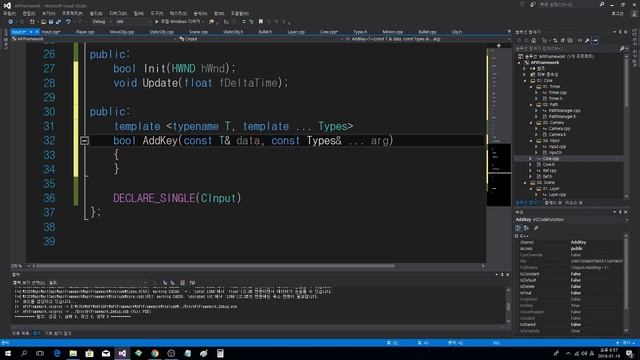This screenshot has width=640, height=360.
Task: Toggle Preview Selected Items in Solution Explorer toolbar
Action: (595, 40)
